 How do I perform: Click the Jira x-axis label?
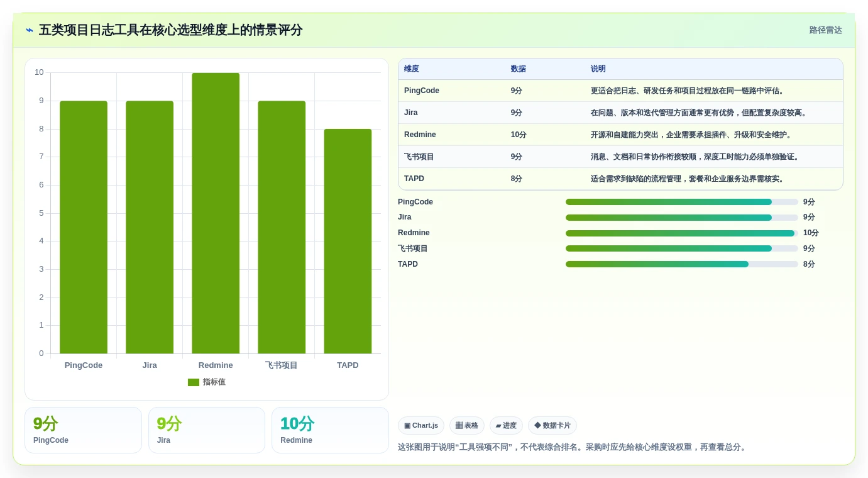coord(150,365)
